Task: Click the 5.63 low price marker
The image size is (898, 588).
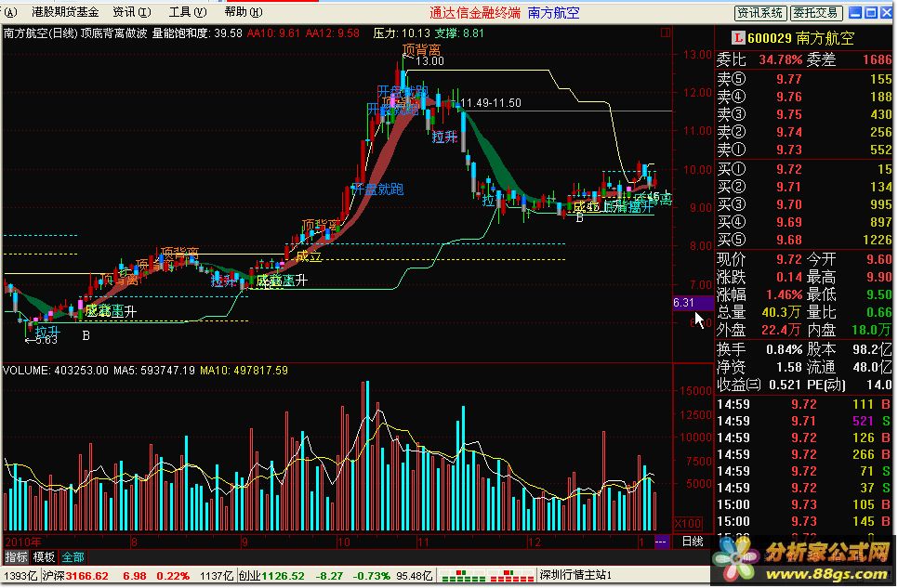Action: point(41,340)
